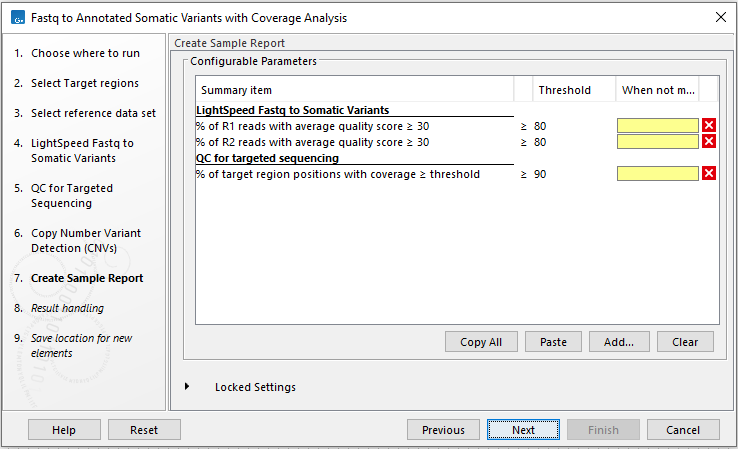Select step 8 Result handling

coord(67,308)
